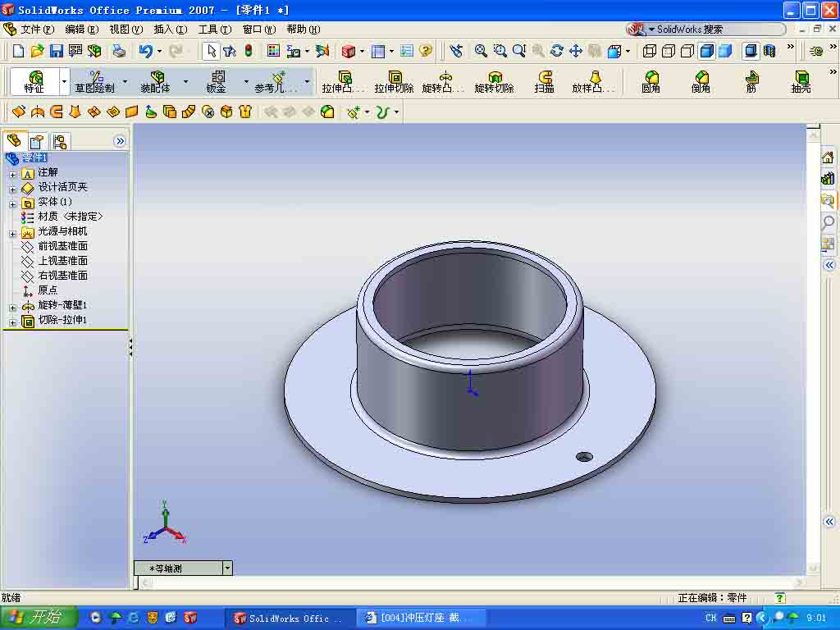
Task: Click the Pan view icon
Action: (x=576, y=51)
